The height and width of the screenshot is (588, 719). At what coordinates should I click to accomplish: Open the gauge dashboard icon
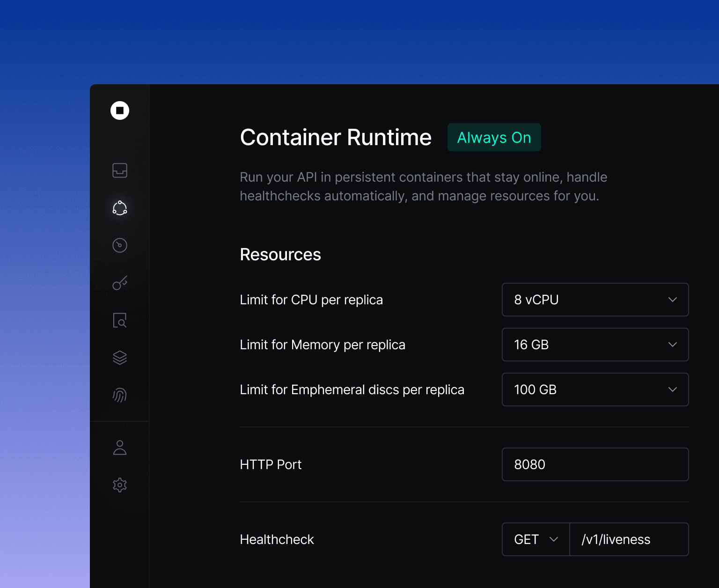pyautogui.click(x=120, y=245)
